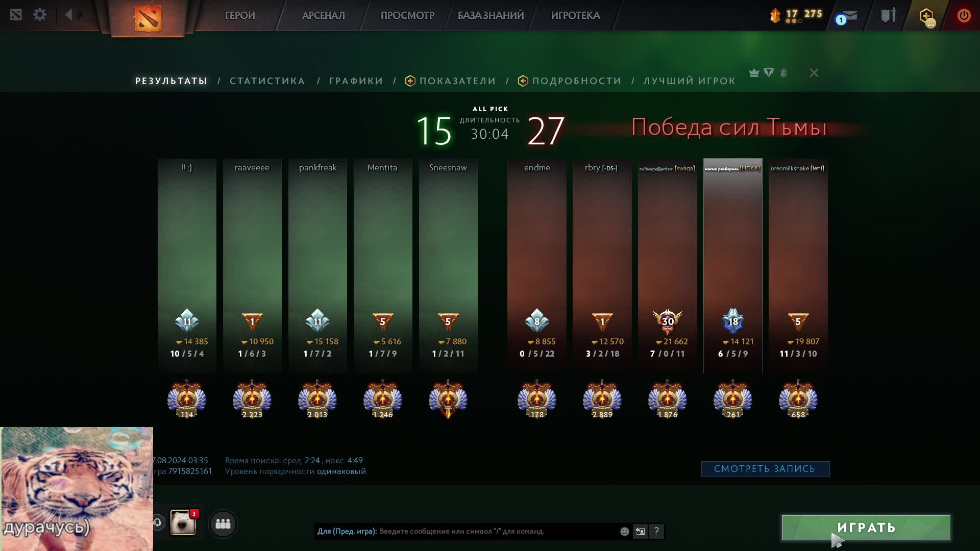The image size is (980, 551).
Task: Open the emoticon picker in chat
Action: click(x=624, y=532)
